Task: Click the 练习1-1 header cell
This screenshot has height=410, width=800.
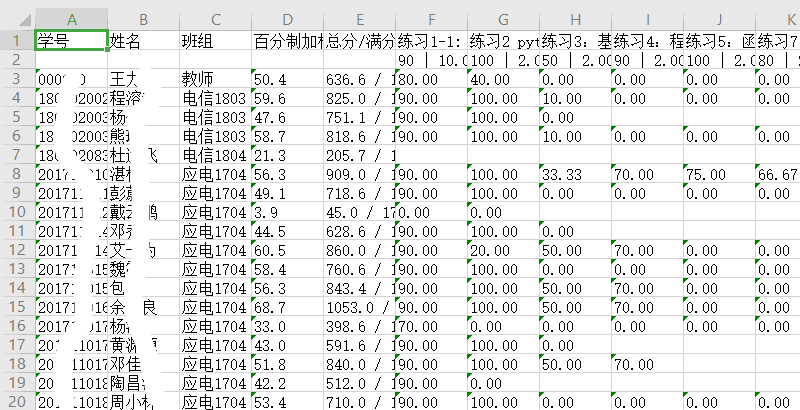Action: (x=431, y=40)
